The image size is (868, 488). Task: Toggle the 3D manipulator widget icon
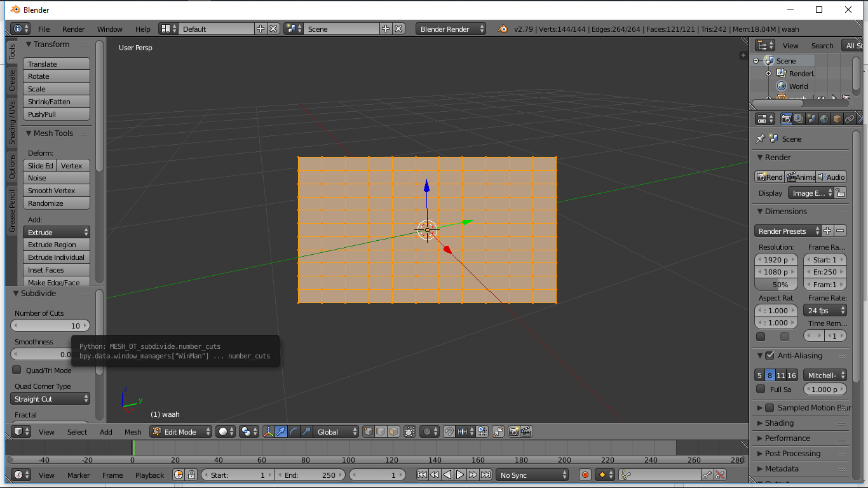tap(269, 431)
